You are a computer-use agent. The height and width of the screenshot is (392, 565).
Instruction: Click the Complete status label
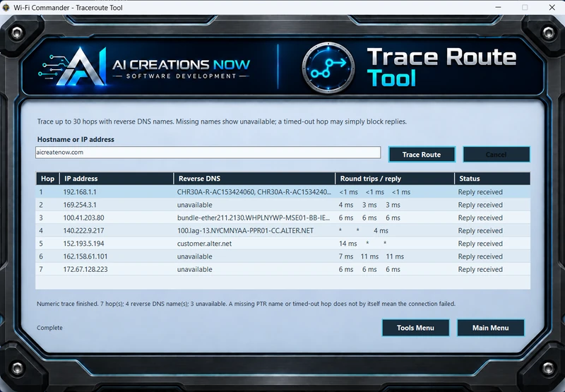49,328
